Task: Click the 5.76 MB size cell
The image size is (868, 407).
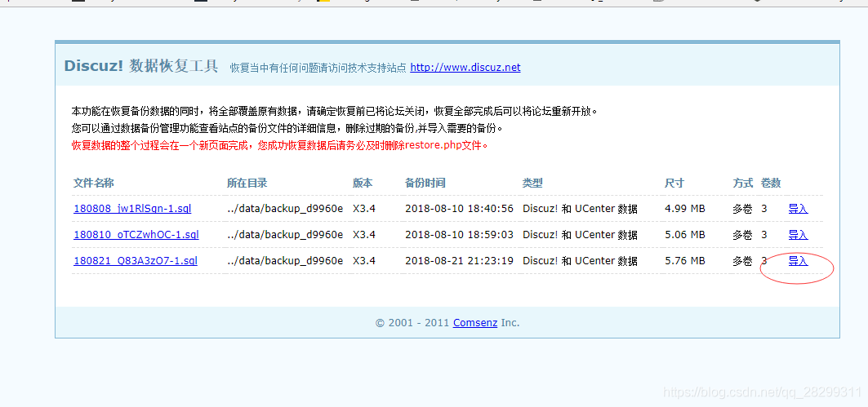Action: 685,261
